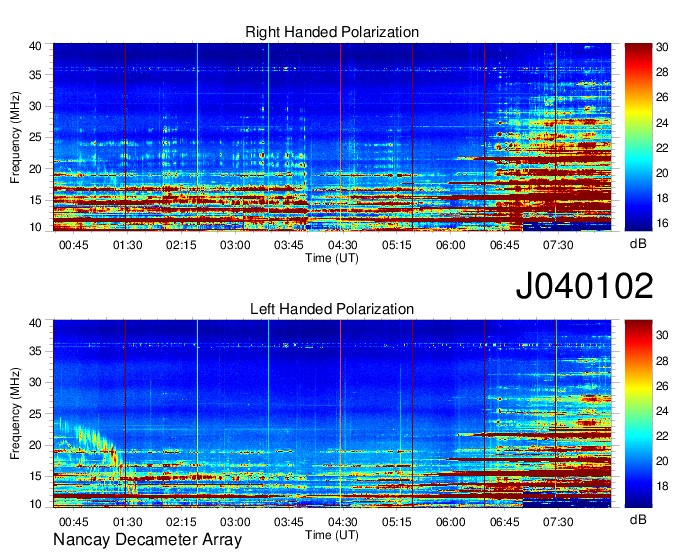Click the Left Handed plot's "Frequency (MHz)" label
680x552 pixels.
15,414
